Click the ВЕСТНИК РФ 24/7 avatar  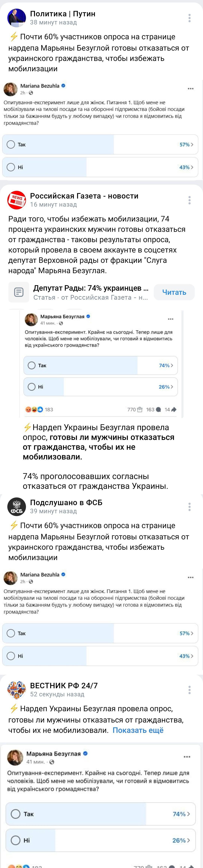[17, 689]
